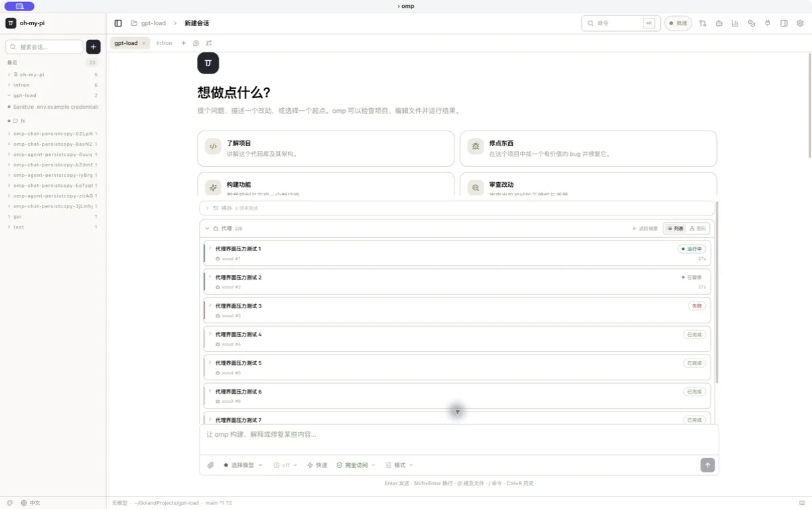Click the branch icon in tab bar
This screenshot has height=509, width=812.
(209, 43)
